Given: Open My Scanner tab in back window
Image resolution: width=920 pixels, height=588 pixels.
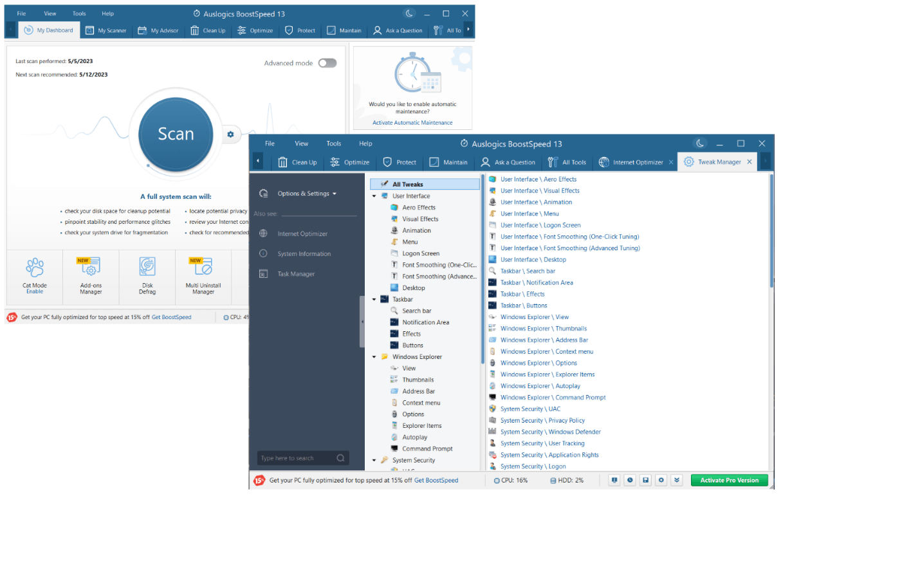Looking at the screenshot, I should coord(106,30).
